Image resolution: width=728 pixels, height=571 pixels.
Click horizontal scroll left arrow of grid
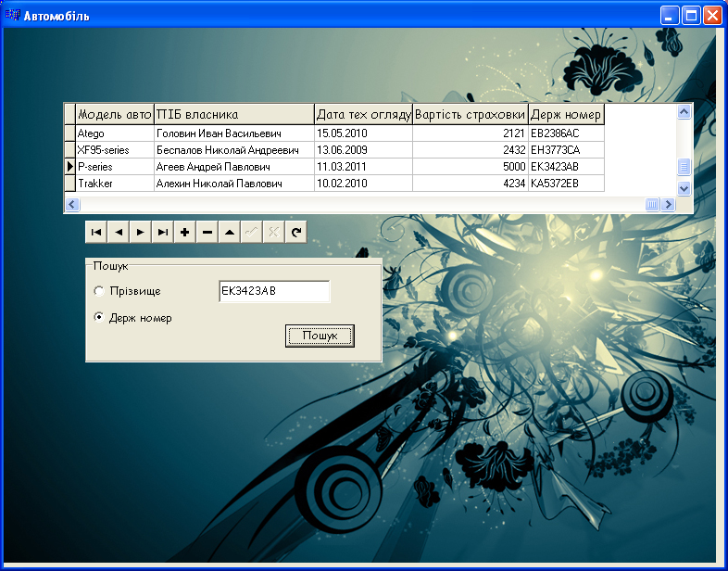point(72,204)
